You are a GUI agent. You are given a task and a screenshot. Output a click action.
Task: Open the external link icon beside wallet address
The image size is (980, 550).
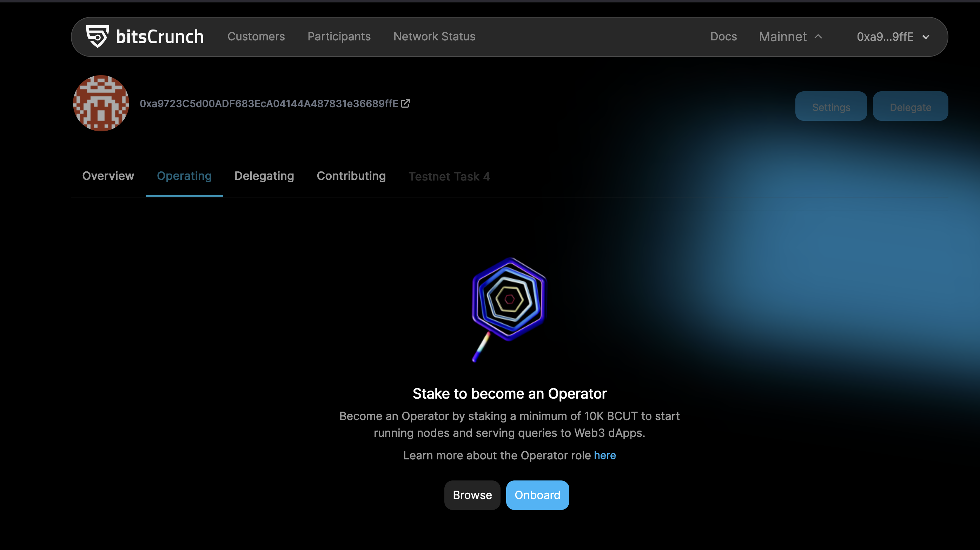pos(405,103)
